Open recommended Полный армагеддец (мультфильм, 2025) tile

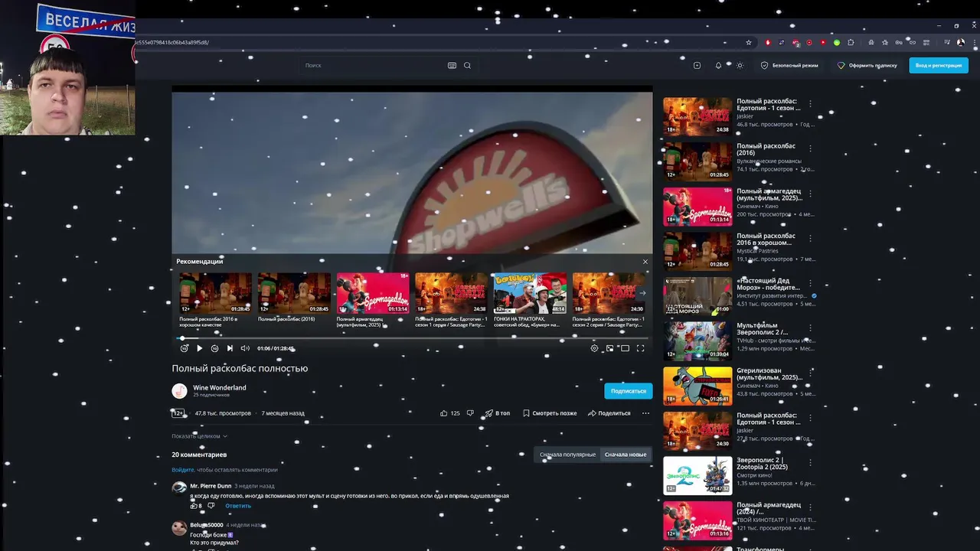coord(373,293)
